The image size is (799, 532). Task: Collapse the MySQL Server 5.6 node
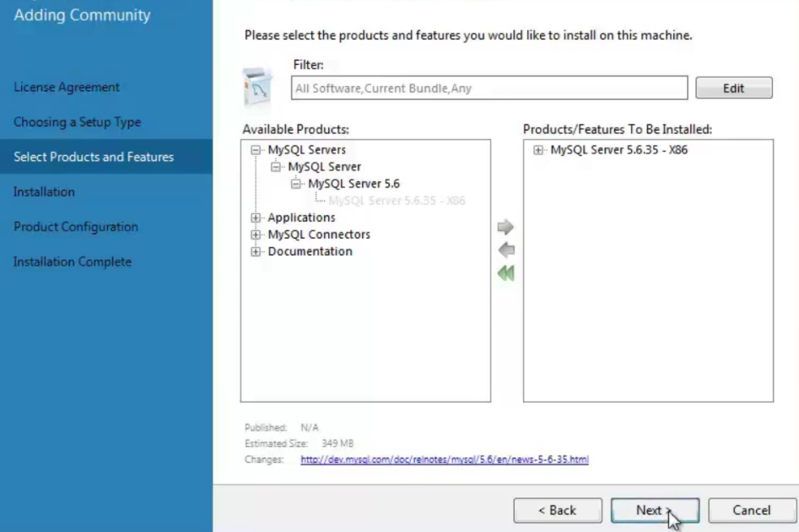tap(295, 184)
